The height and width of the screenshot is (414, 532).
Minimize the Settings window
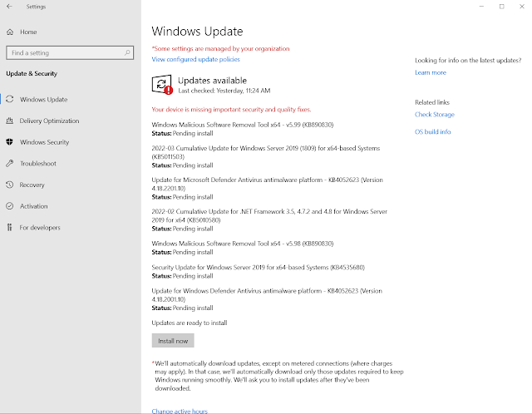pos(481,7)
